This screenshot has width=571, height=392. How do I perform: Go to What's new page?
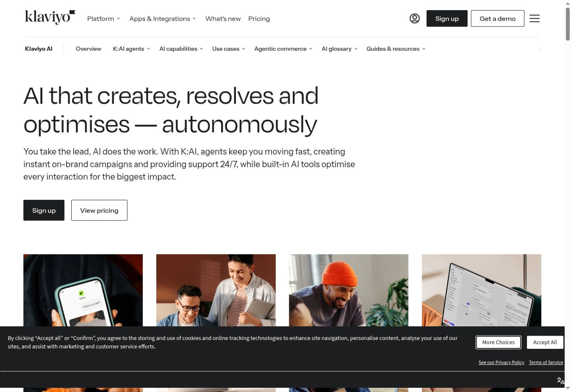coord(223,19)
